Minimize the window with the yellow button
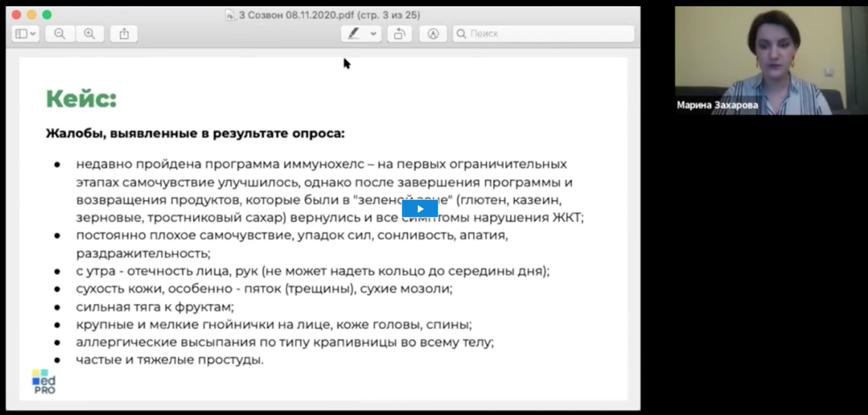This screenshot has width=868, height=415. point(32,15)
